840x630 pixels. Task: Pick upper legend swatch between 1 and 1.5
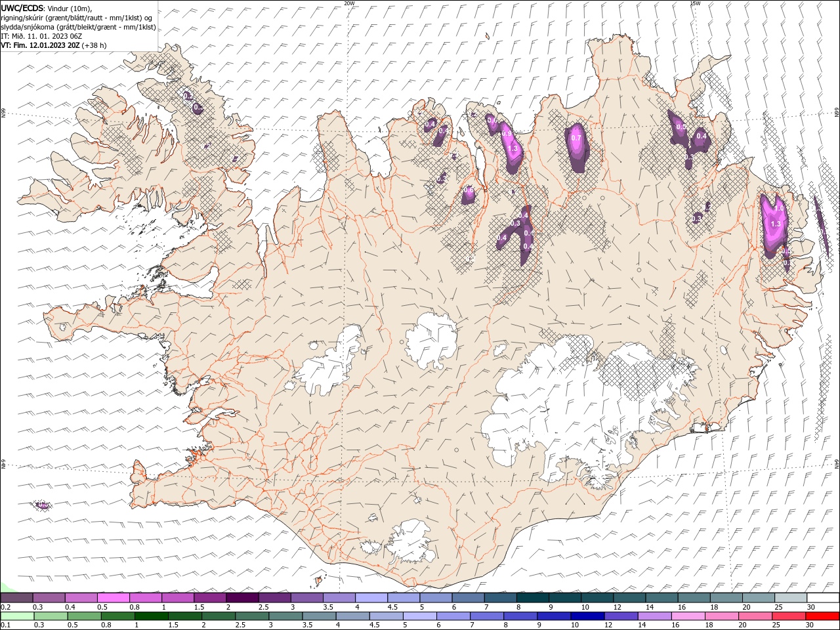[177, 598]
